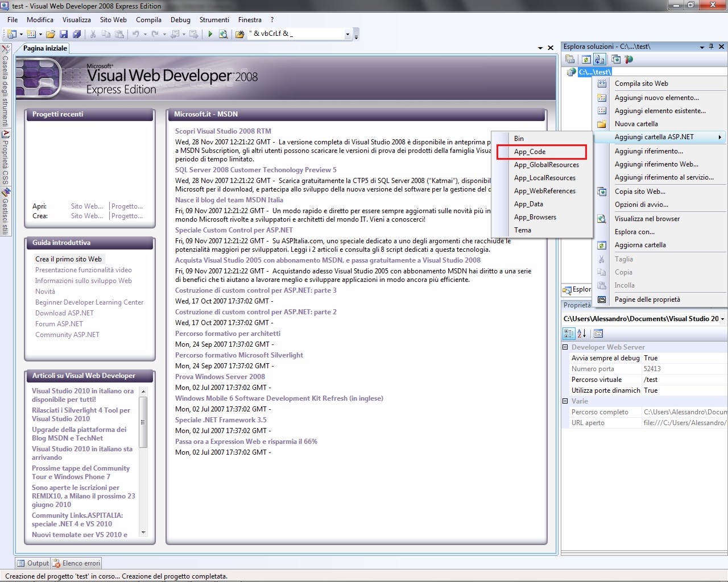
Task: Click the Open File folder icon
Action: point(51,34)
